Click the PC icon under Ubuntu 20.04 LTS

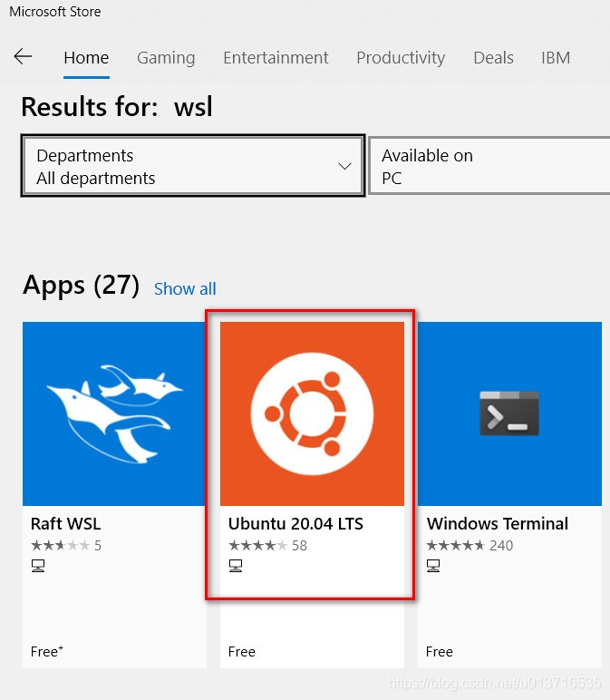236,566
